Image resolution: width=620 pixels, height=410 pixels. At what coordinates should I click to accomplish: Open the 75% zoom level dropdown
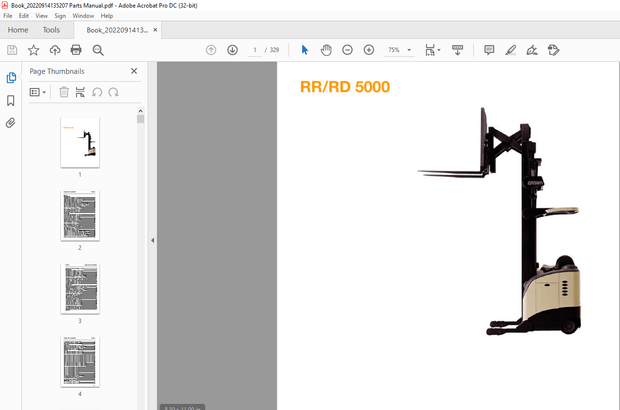[399, 50]
